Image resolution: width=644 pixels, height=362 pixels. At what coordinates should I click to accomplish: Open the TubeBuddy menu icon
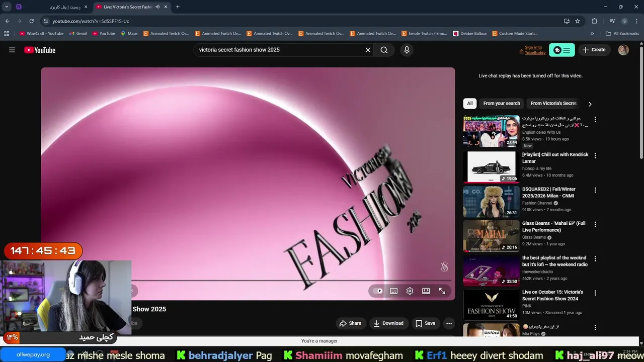pos(562,50)
